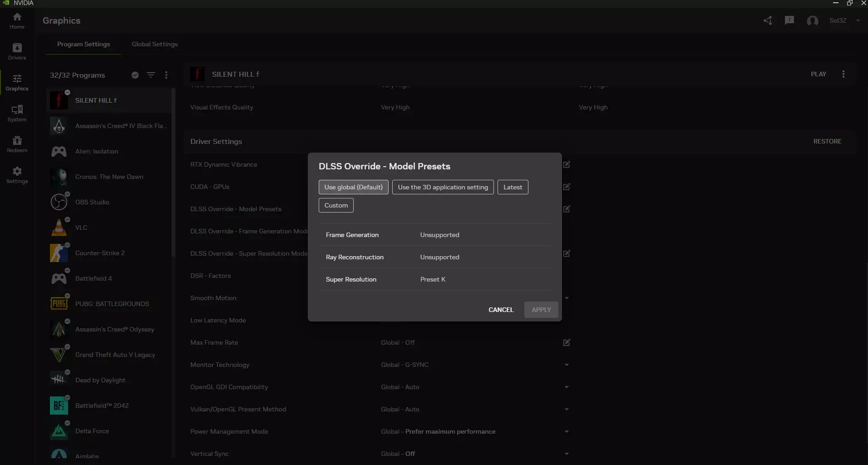Click the Low Latency Mode setting label
This screenshot has height=465, width=868.
click(218, 320)
